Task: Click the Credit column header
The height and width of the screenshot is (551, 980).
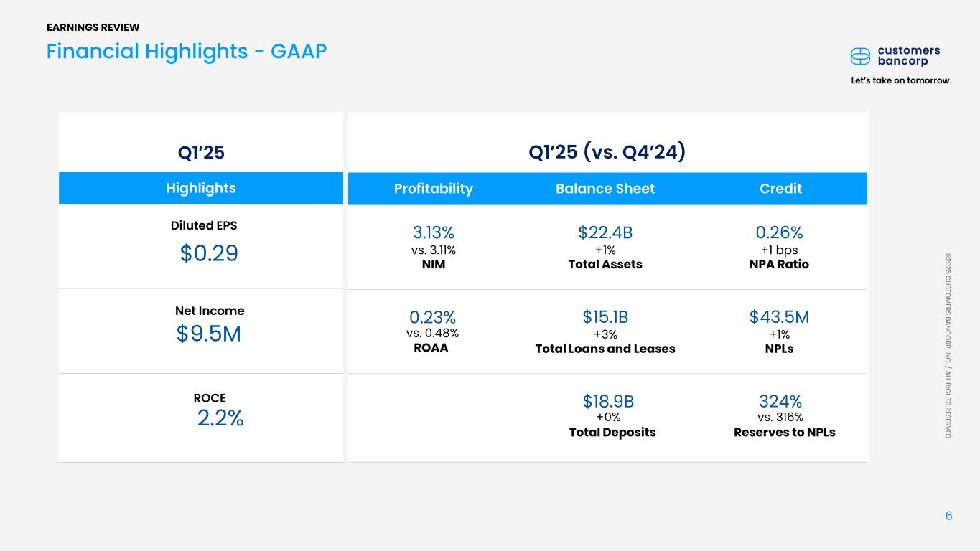Action: click(x=780, y=188)
